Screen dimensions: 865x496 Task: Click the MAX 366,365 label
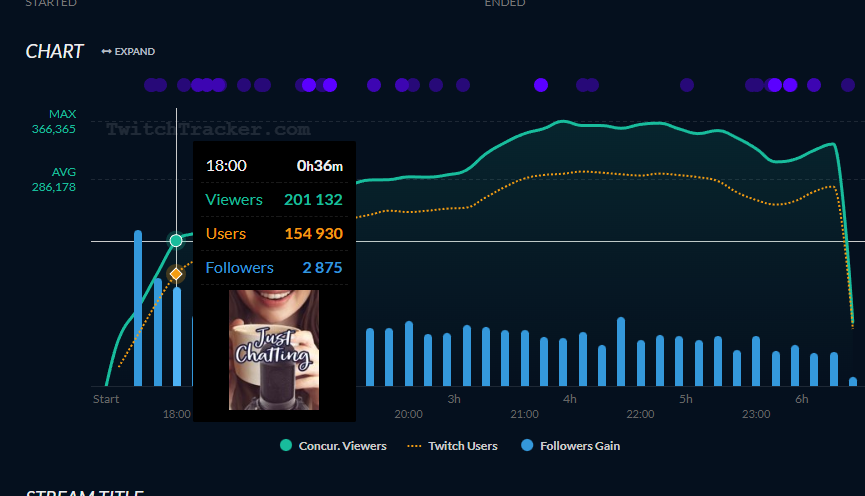(54, 121)
